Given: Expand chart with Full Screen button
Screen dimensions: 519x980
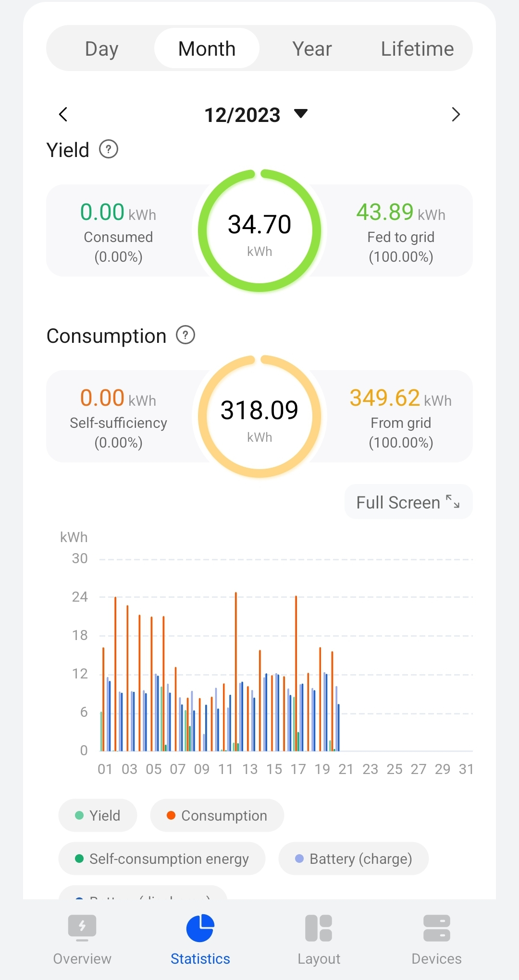Looking at the screenshot, I should coord(408,502).
